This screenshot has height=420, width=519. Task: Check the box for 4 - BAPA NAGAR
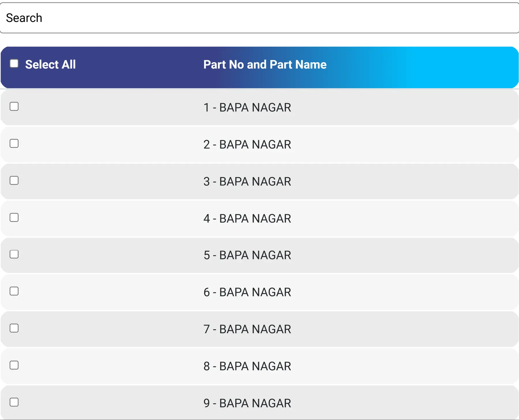pyautogui.click(x=14, y=217)
